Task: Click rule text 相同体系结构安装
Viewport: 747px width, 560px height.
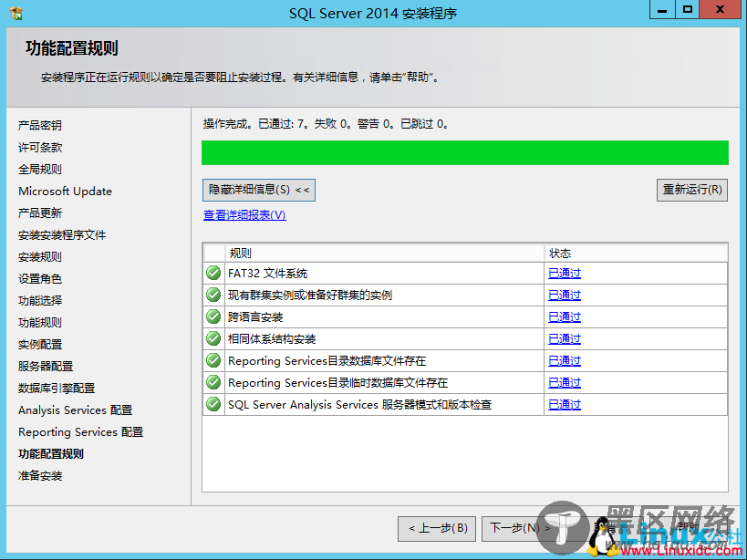Action: (272, 339)
